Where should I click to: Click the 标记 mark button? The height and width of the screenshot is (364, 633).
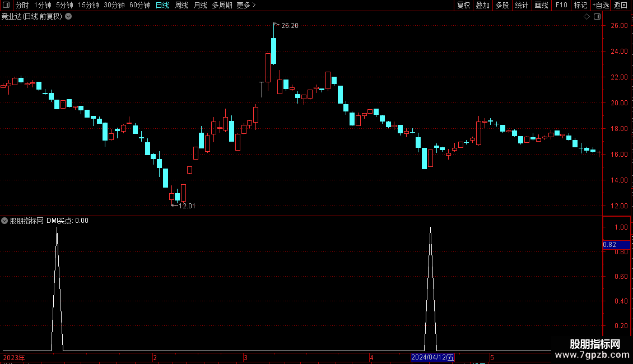pyautogui.click(x=580, y=5)
